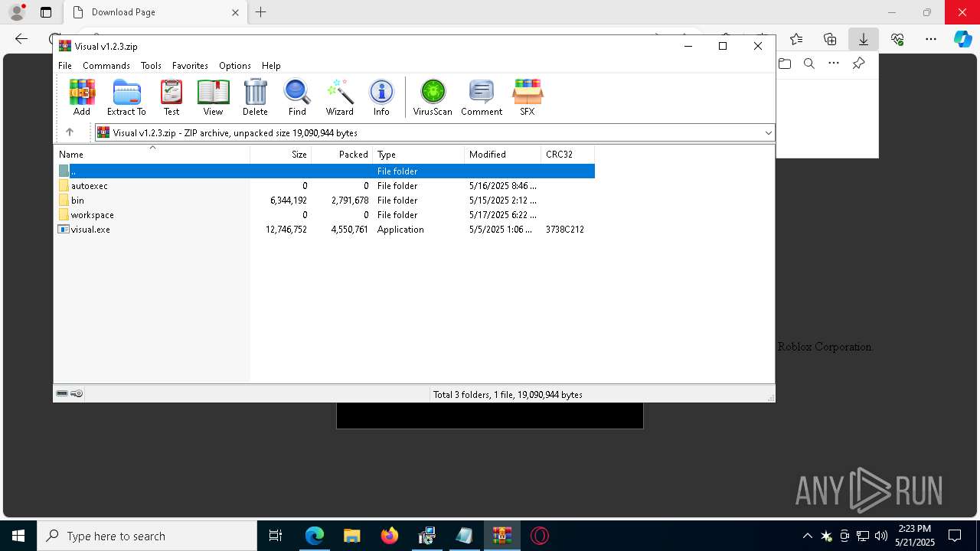Click the status bar total bytes text

tap(508, 394)
